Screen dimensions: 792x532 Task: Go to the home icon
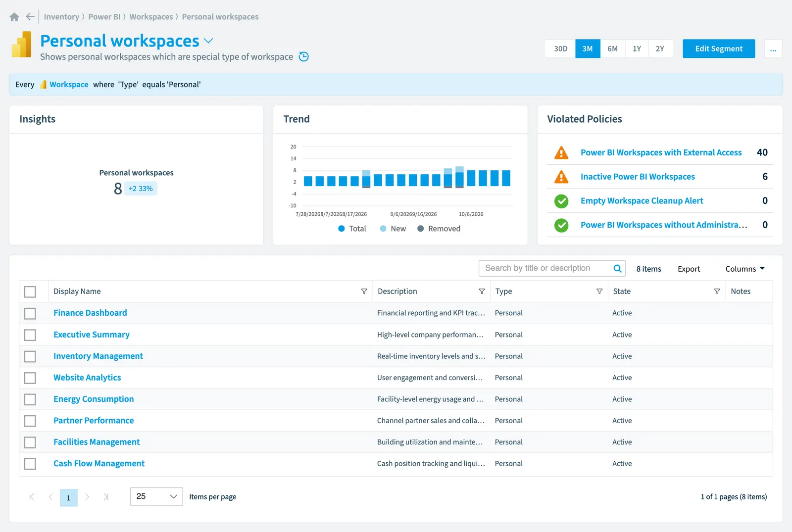pyautogui.click(x=14, y=17)
